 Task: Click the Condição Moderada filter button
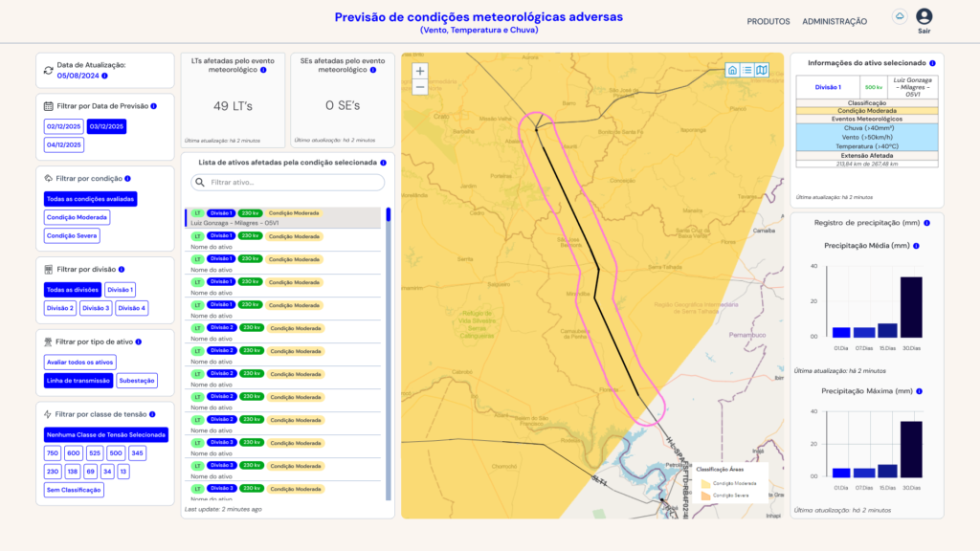(78, 217)
